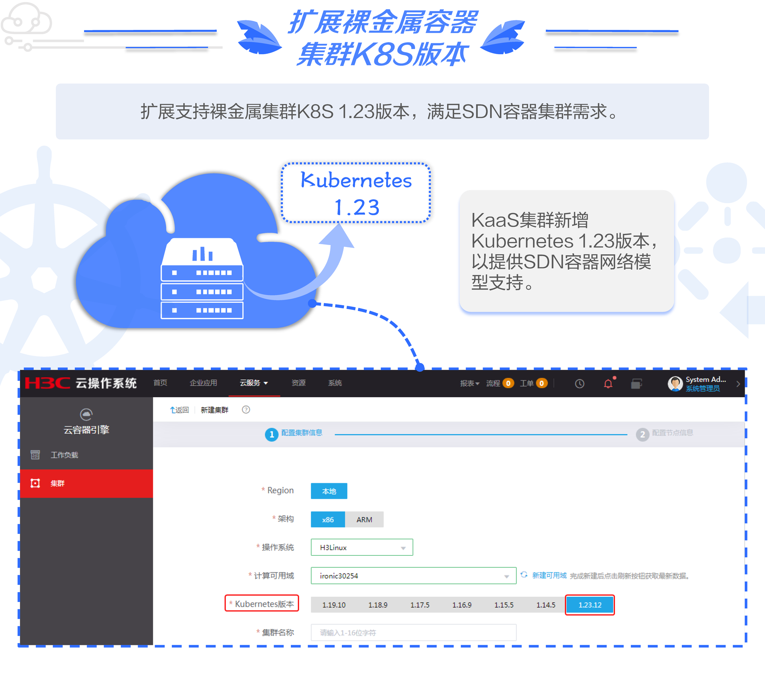This screenshot has height=700, width=765.
Task: Click the 新建可用域 link
Action: tap(549, 575)
